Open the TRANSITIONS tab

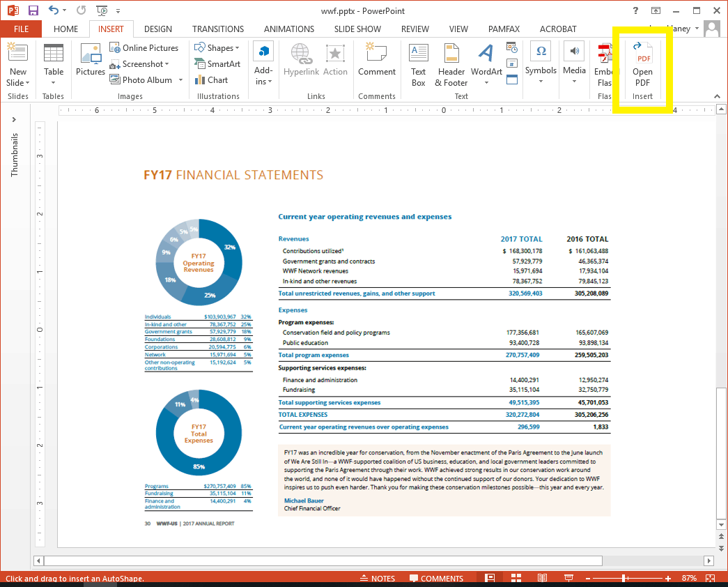point(218,29)
